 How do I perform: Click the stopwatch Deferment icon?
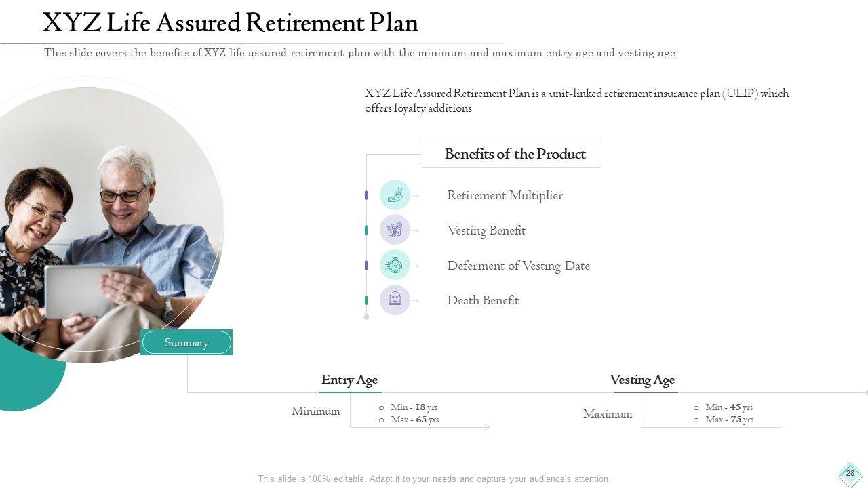point(395,265)
